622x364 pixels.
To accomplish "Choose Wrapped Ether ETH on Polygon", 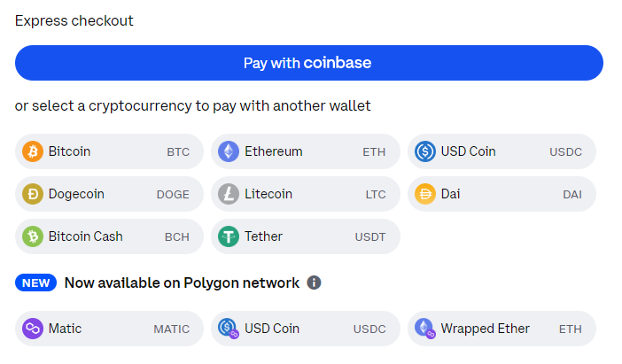I will [502, 329].
